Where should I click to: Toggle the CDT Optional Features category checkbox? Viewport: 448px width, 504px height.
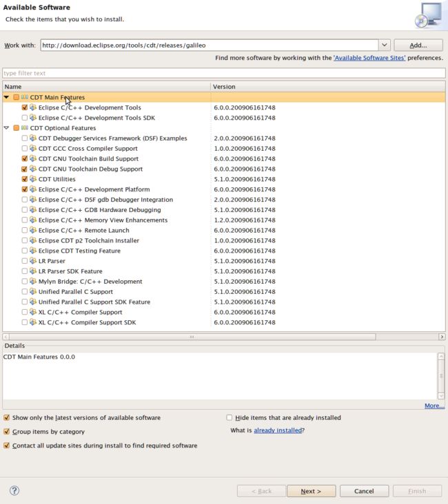[x=16, y=128]
